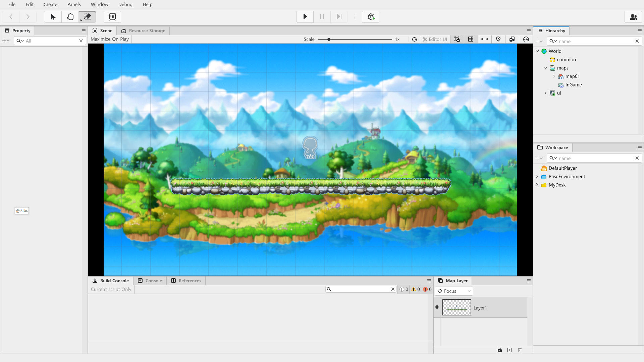This screenshot has height=362, width=644.
Task: Open the Property add dropdown
Action: pyautogui.click(x=6, y=41)
